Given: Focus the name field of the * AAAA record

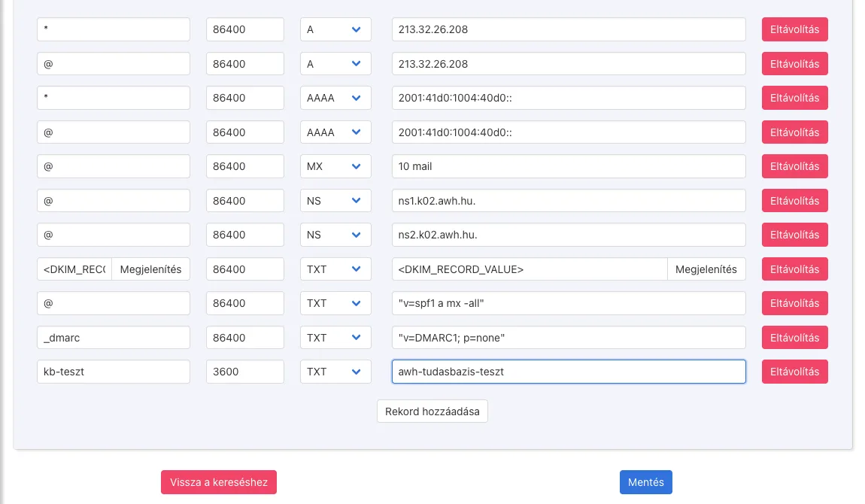Looking at the screenshot, I should 113,98.
